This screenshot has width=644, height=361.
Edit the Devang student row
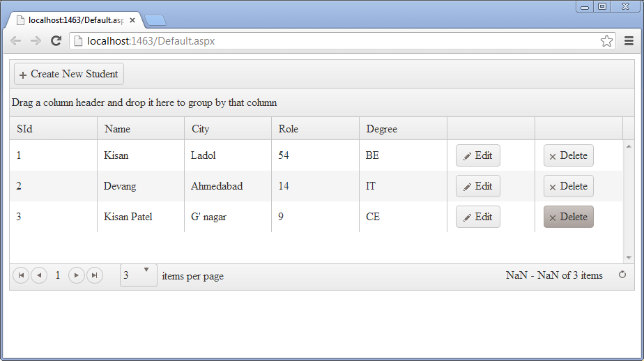pos(477,186)
